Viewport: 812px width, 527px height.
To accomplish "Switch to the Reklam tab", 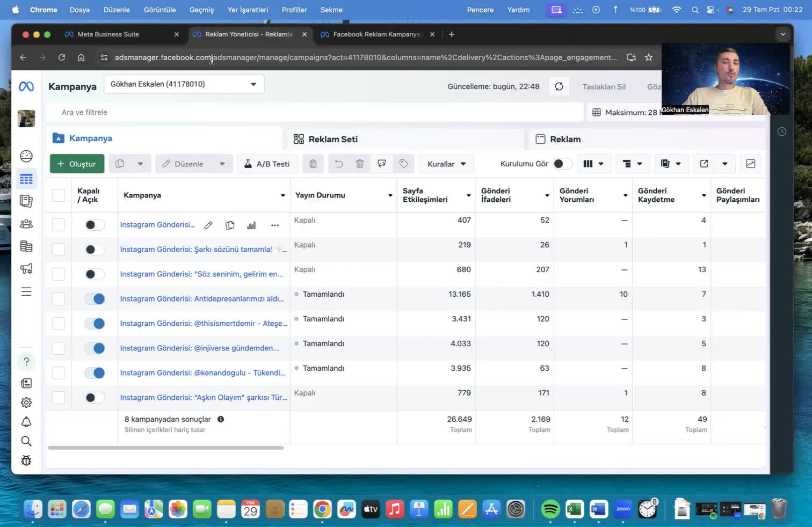I will (647, 139).
